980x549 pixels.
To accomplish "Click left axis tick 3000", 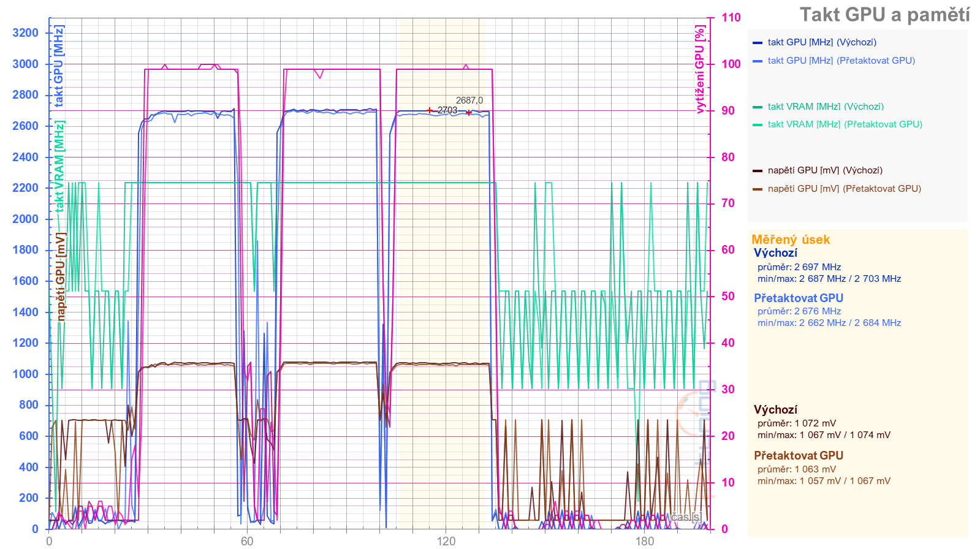I will (25, 64).
